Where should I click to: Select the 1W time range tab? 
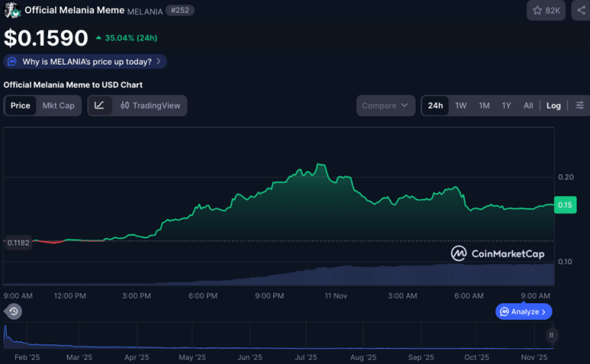pyautogui.click(x=461, y=106)
